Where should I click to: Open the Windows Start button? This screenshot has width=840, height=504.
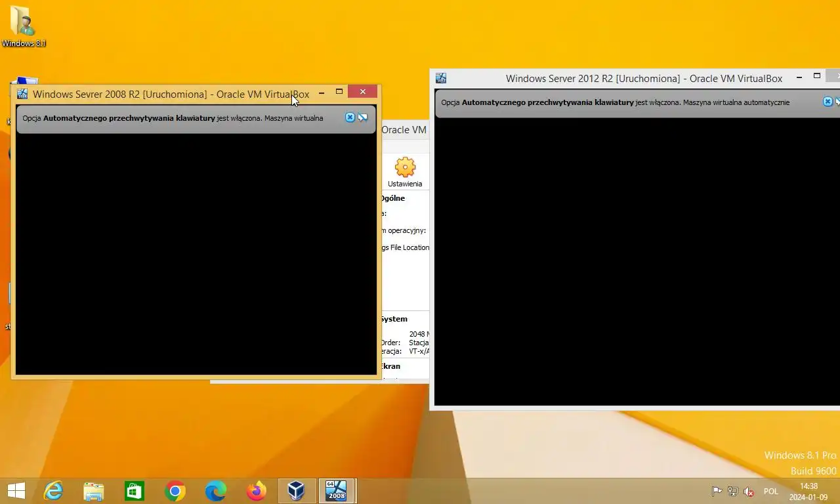pyautogui.click(x=16, y=490)
